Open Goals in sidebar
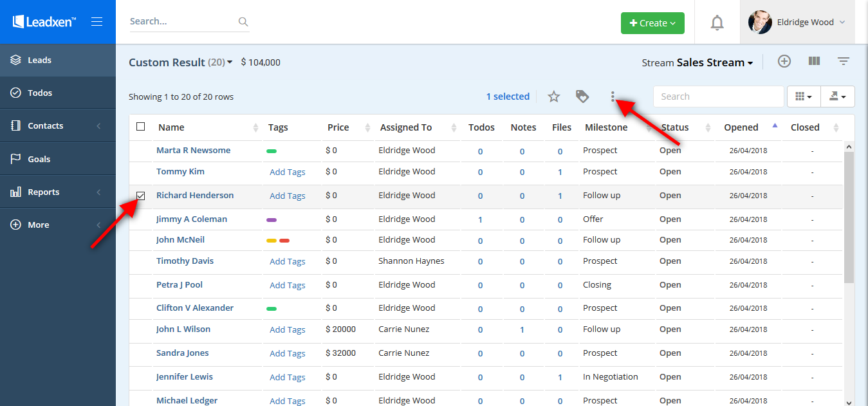 point(58,159)
